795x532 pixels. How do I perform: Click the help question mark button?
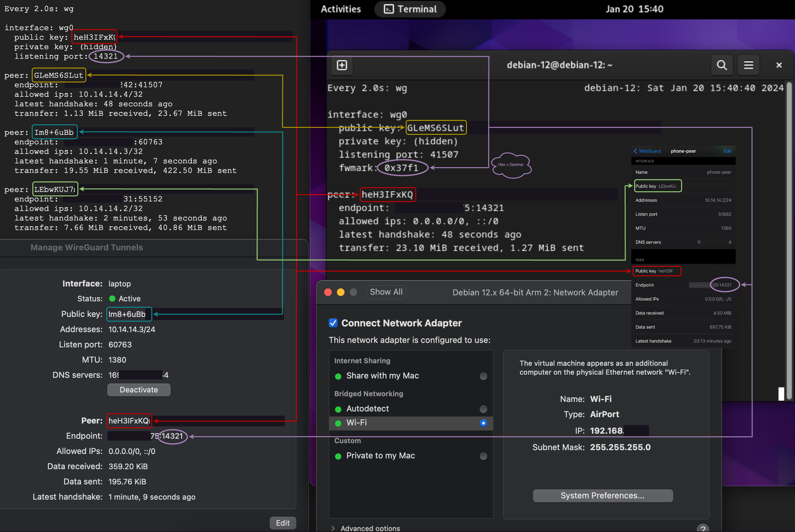point(703,528)
